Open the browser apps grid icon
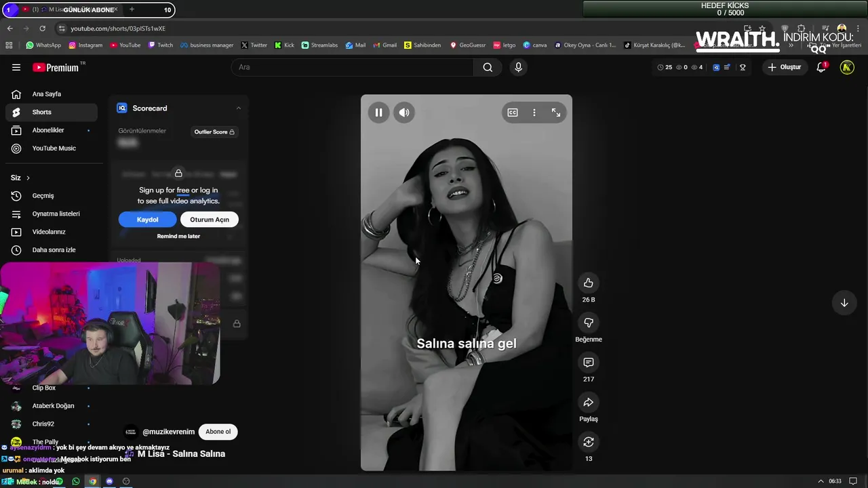868x488 pixels. click(9, 45)
